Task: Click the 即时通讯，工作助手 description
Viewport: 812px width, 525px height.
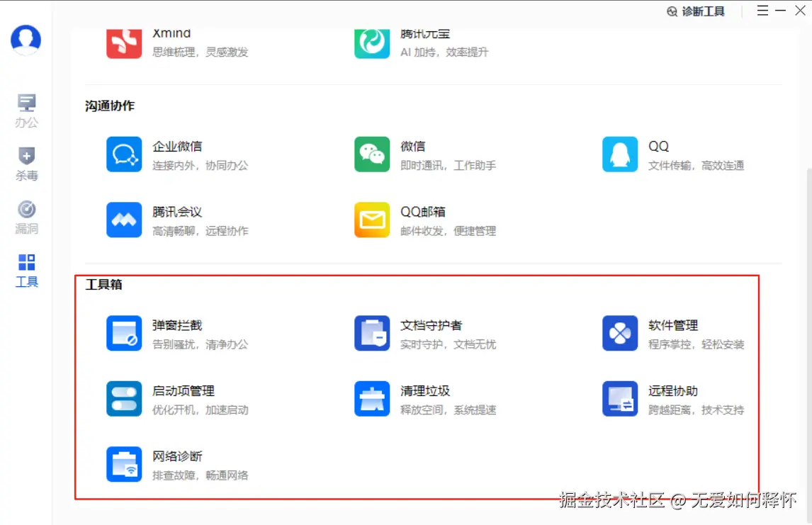Action: click(x=448, y=166)
